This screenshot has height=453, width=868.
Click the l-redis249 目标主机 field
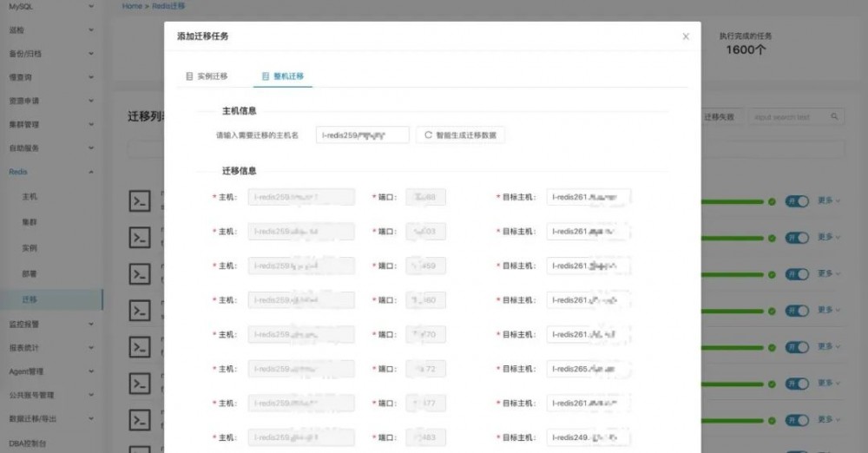click(x=589, y=437)
